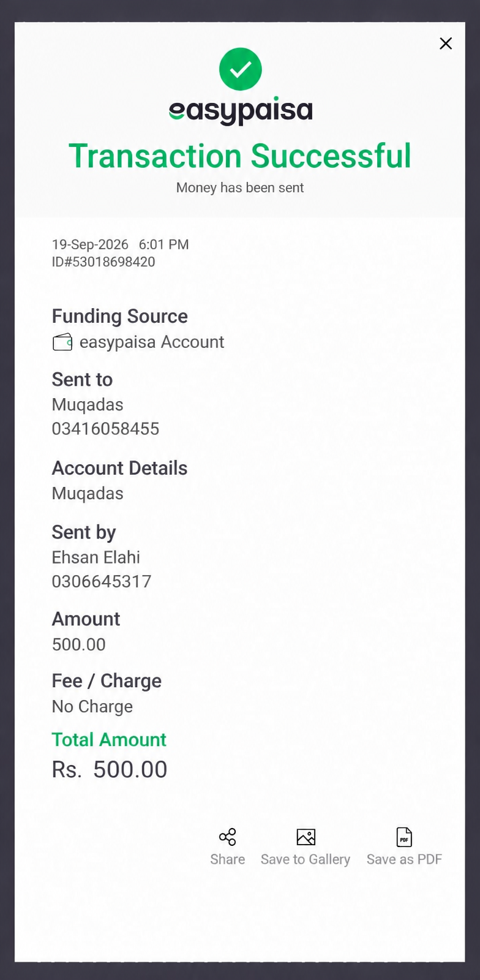Click the Rs. 500.00 total amount
The width and height of the screenshot is (480, 980).
(x=110, y=769)
